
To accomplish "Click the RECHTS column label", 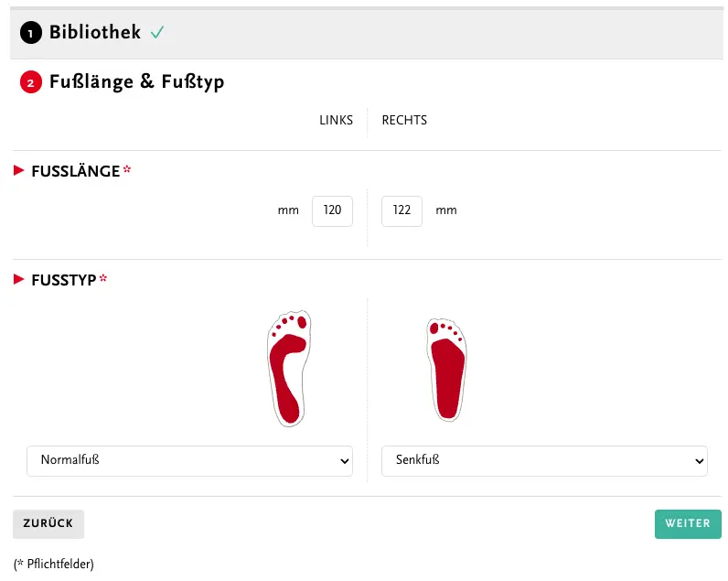I will click(404, 121).
